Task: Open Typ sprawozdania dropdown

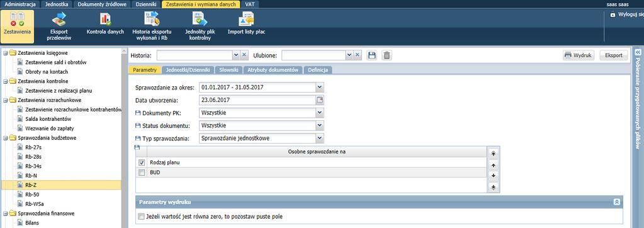Action: point(320,138)
